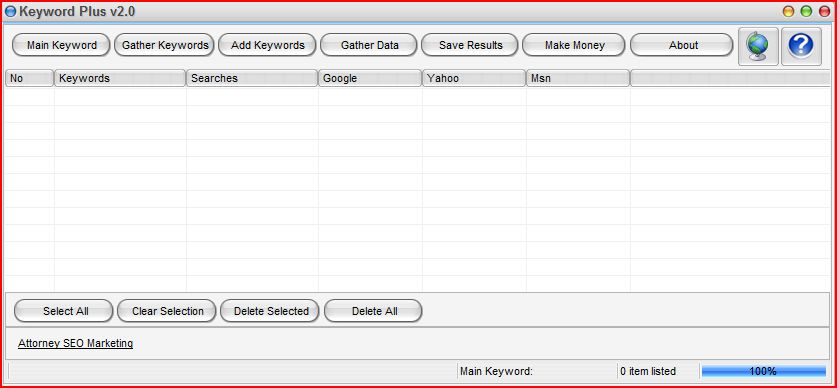
Task: Sort by the Keywords column header
Action: (x=120, y=78)
